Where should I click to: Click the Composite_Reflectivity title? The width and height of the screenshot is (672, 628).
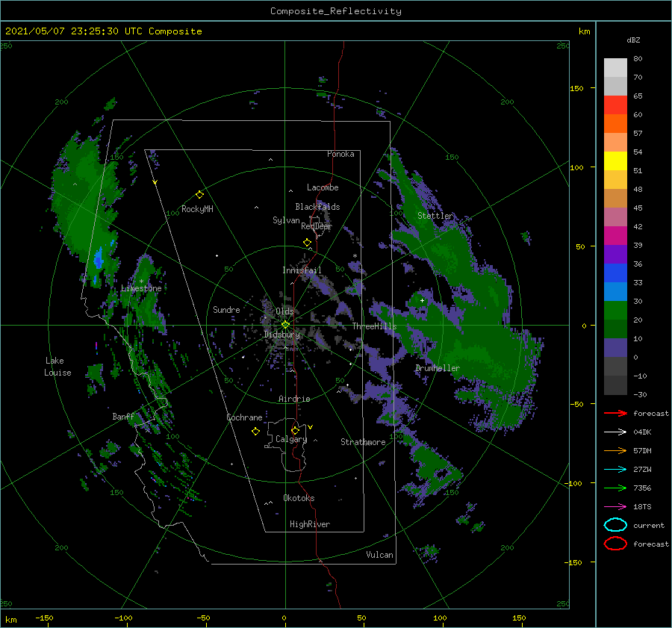point(336,11)
